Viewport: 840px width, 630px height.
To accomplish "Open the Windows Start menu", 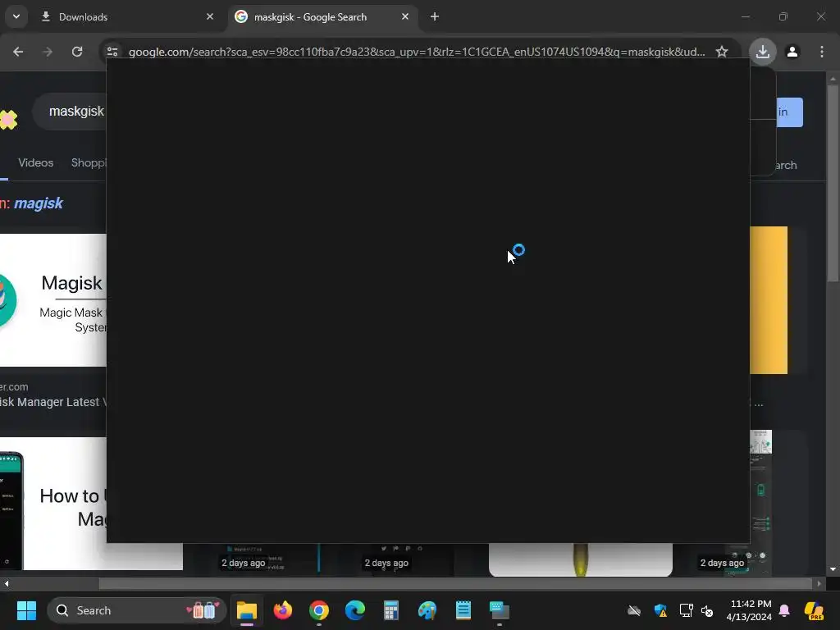I will click(x=26, y=610).
